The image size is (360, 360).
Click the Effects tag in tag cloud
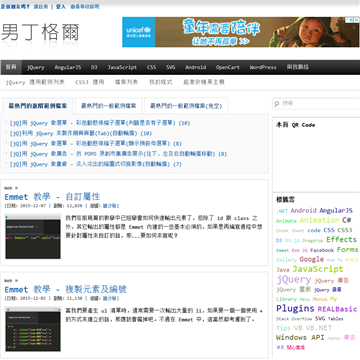[341, 239]
